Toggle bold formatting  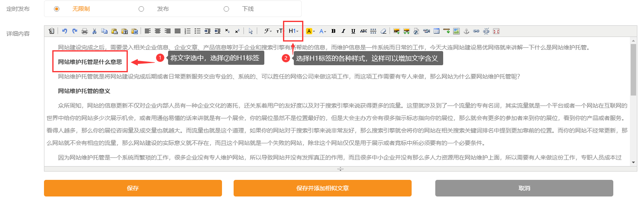[334, 31]
